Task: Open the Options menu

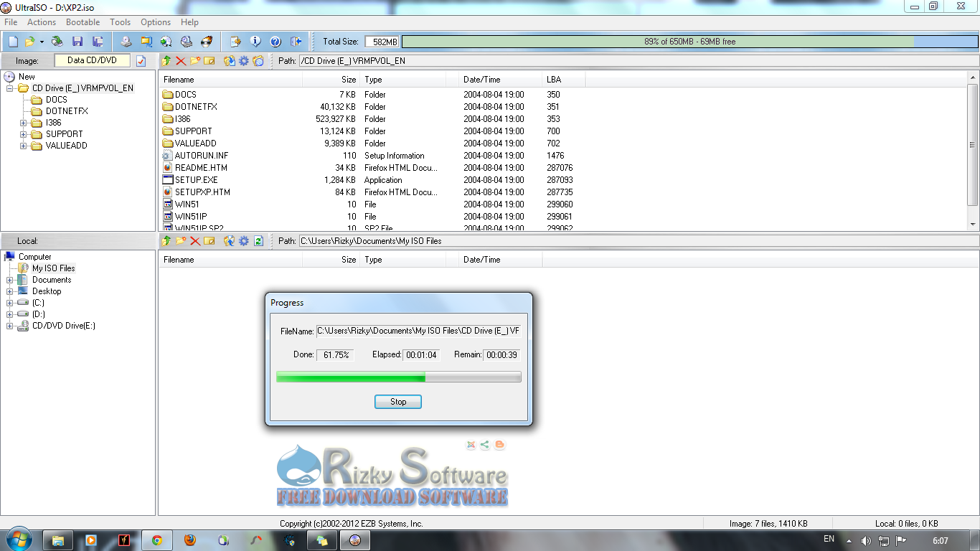Action: (156, 22)
